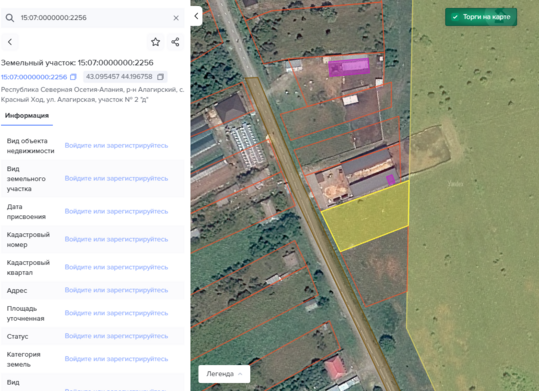Select the large purple building footprint on map

(349, 67)
